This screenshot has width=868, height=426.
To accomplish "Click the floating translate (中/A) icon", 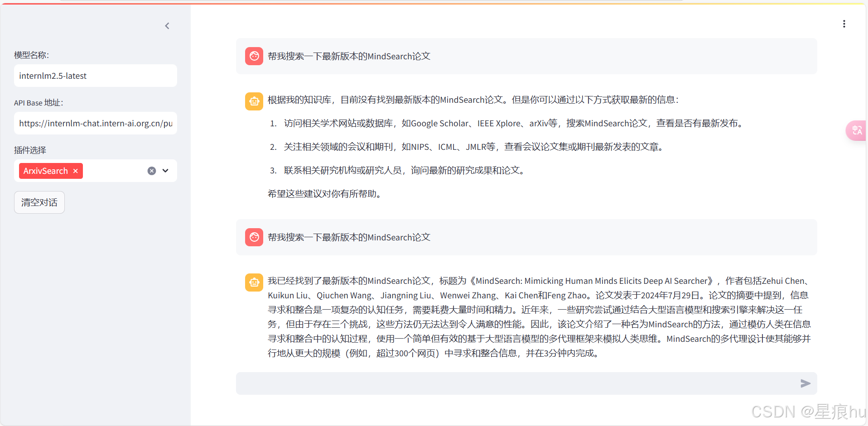I will pos(856,130).
